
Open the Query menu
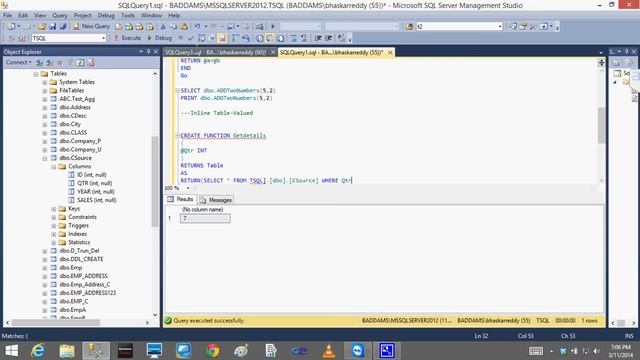pos(60,15)
